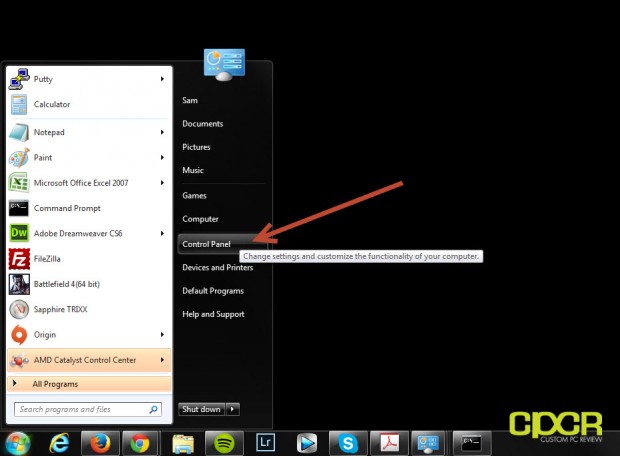Open the Games folder
The width and height of the screenshot is (620, 456).
(x=194, y=195)
